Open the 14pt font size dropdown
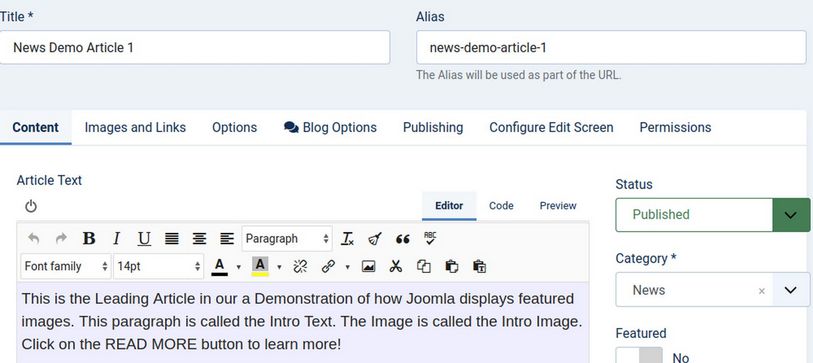 point(159,267)
